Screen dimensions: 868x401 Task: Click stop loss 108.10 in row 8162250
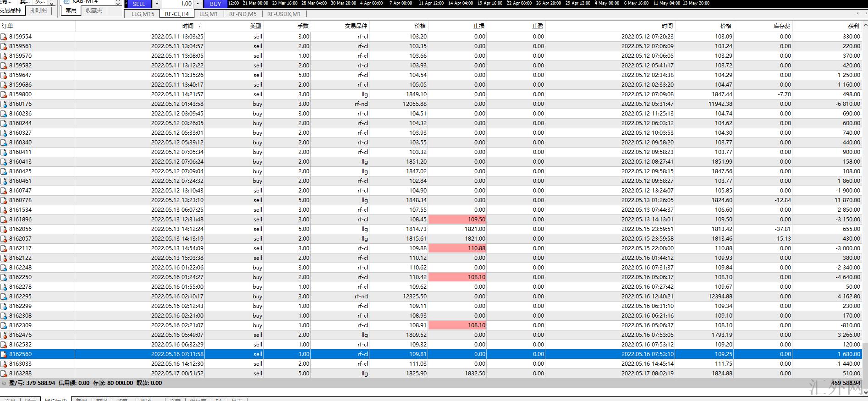457,277
